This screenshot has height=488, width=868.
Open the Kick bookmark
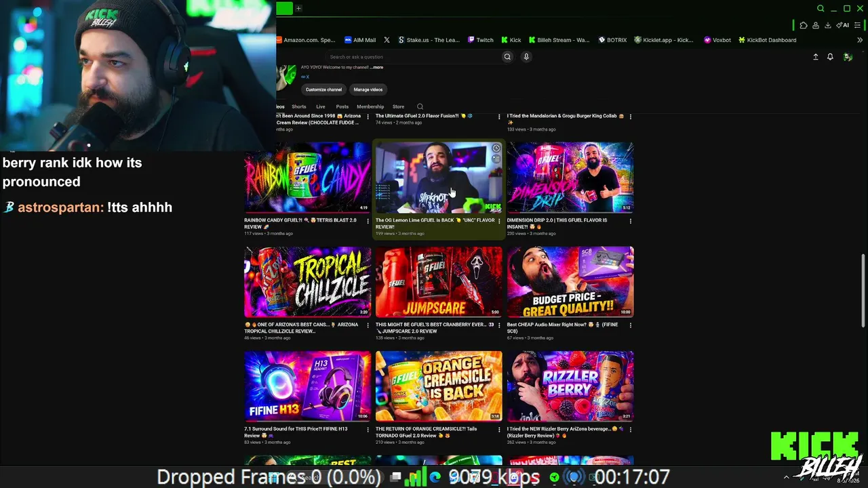[511, 40]
